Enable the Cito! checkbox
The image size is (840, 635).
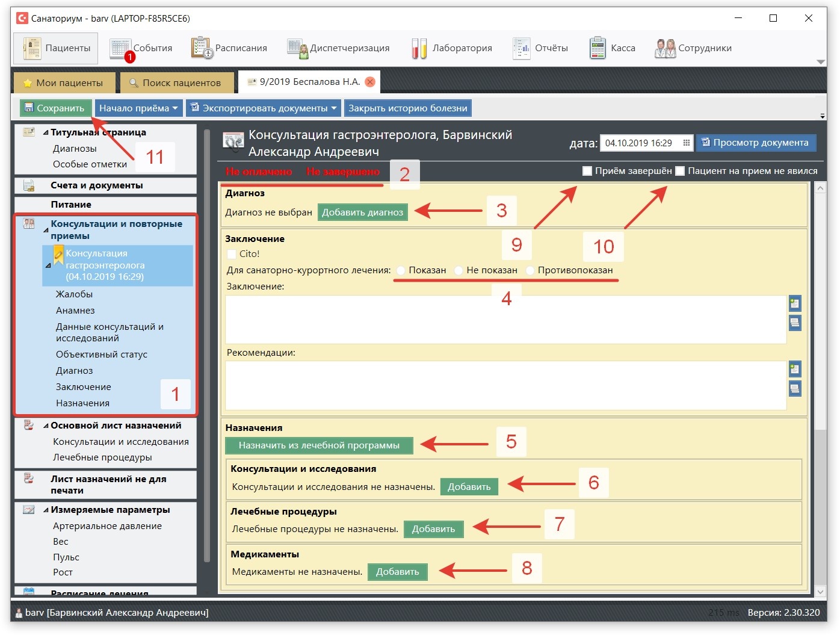pos(232,254)
